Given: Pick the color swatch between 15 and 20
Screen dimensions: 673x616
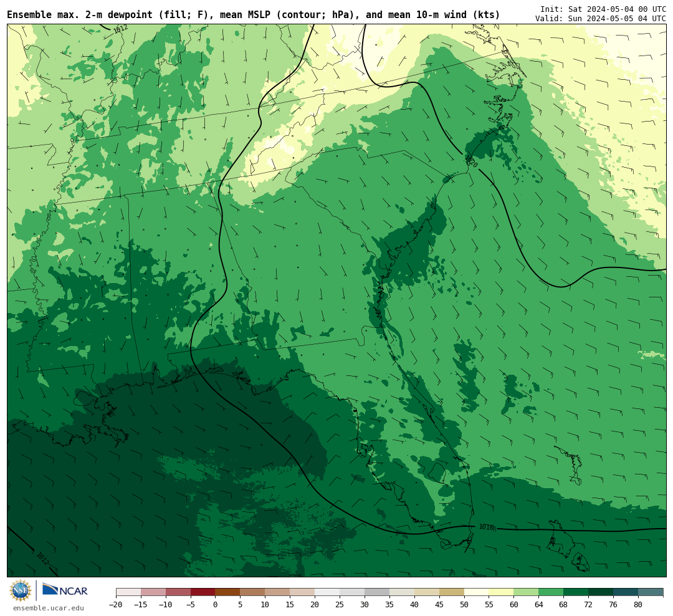Looking at the screenshot, I should coord(303,592).
